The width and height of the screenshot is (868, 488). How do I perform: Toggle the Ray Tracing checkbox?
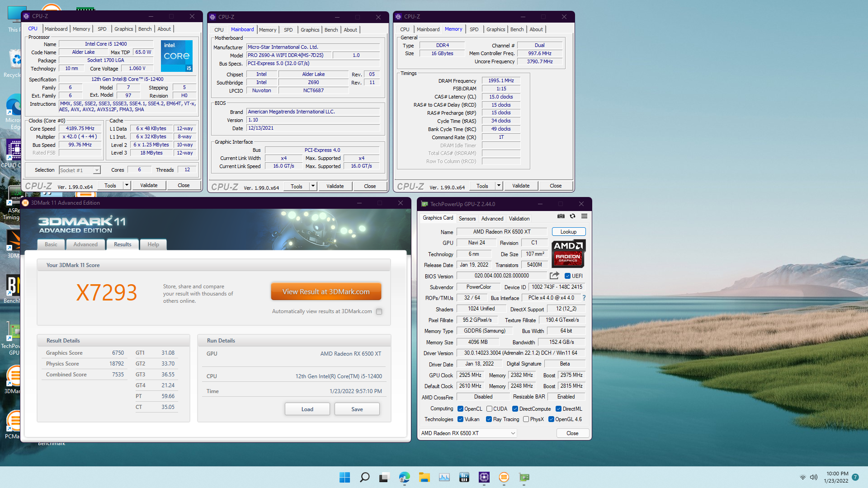coord(489,419)
